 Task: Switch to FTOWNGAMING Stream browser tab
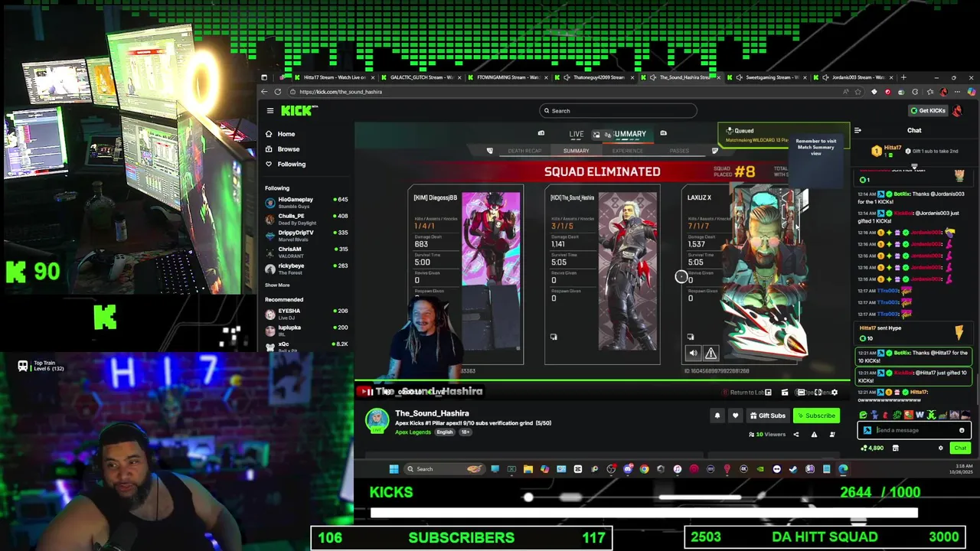[x=508, y=77]
